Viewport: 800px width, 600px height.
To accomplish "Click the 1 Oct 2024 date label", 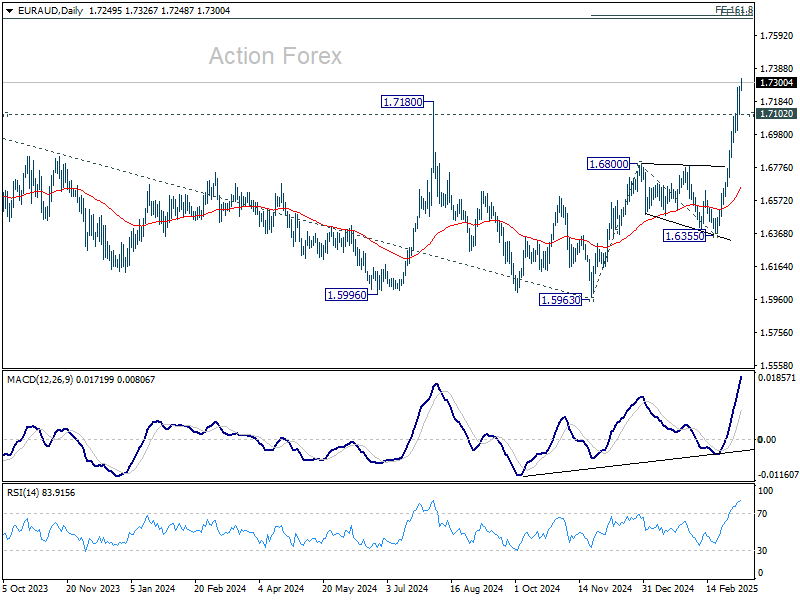I will click(x=537, y=589).
